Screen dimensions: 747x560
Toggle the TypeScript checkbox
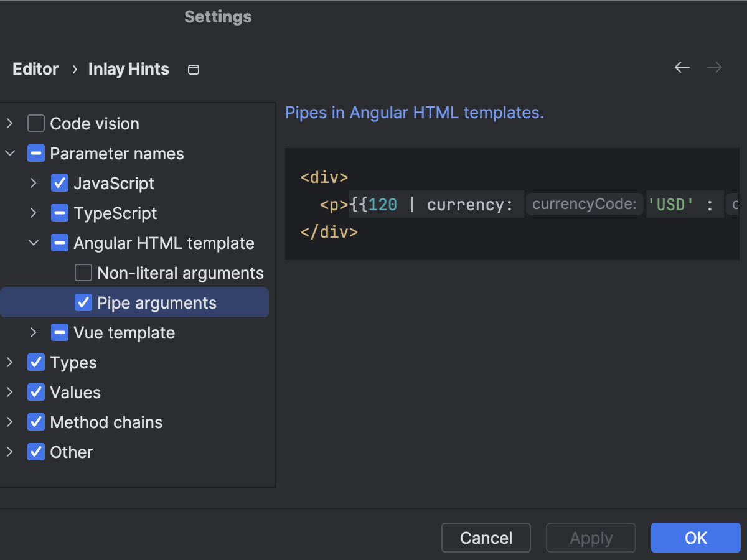click(59, 213)
